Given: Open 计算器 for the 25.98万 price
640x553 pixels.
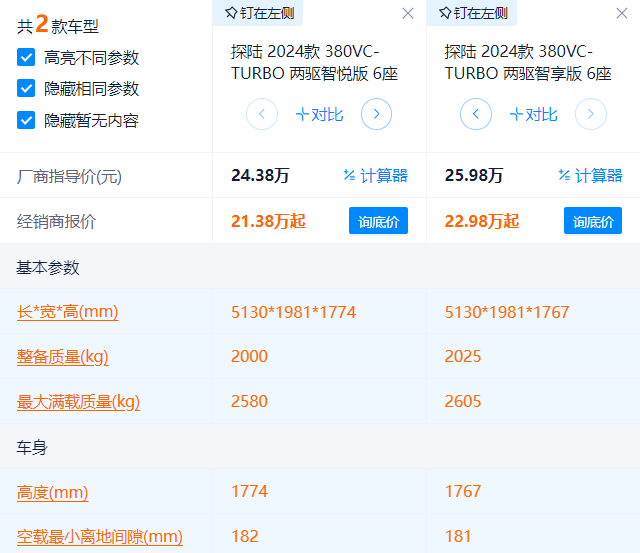Looking at the screenshot, I should click(x=590, y=175).
